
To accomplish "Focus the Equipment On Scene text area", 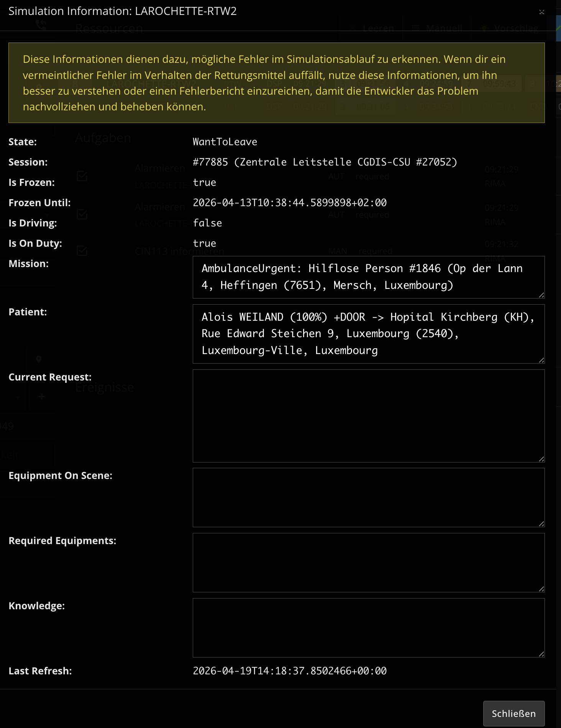I will tap(368, 497).
